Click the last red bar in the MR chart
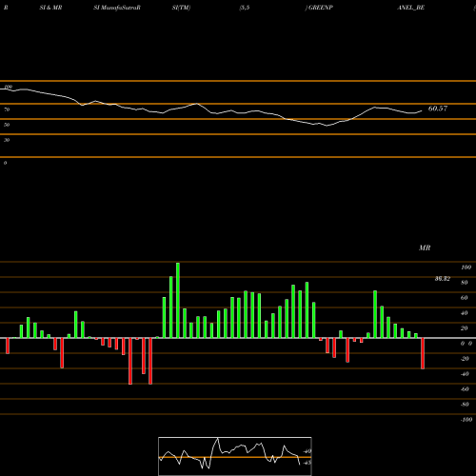Viewport: 476px width, 476px height. 423,353
